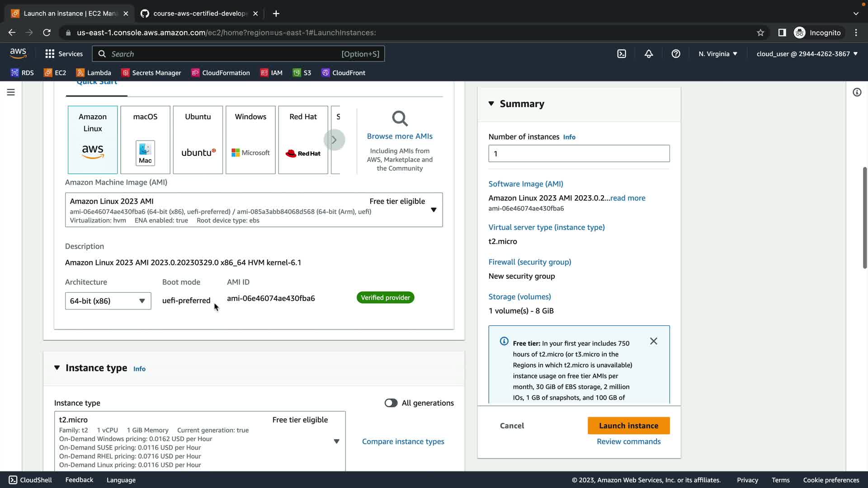Switch to the GitHub course tab

tap(199, 14)
